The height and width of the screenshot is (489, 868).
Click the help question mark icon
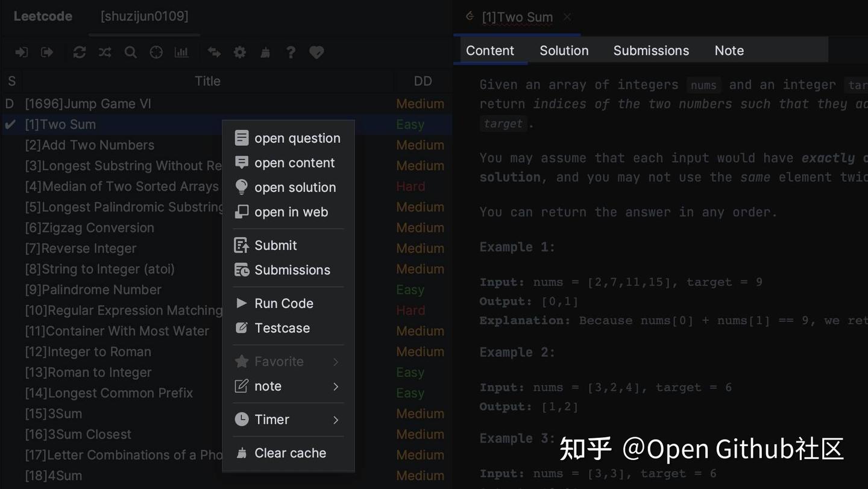point(291,52)
